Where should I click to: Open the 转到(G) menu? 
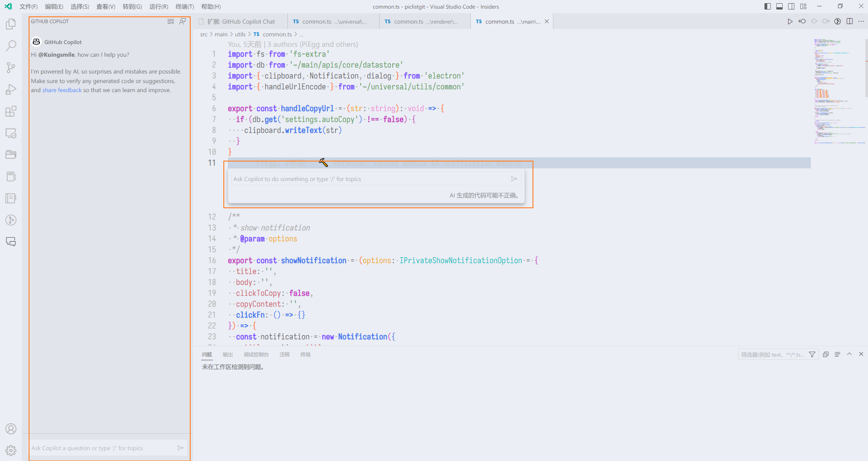[x=132, y=6]
